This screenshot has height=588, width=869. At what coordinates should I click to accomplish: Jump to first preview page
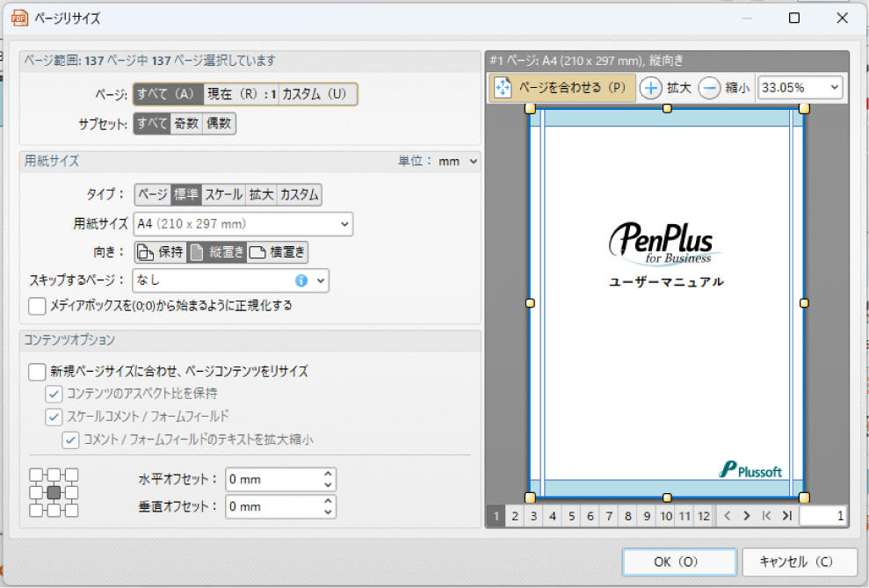tap(766, 516)
